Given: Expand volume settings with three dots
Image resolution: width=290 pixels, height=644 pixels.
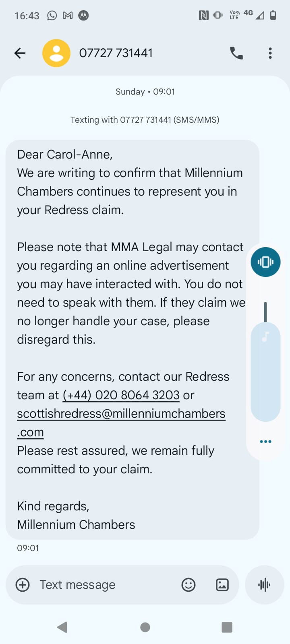Looking at the screenshot, I should [265, 442].
